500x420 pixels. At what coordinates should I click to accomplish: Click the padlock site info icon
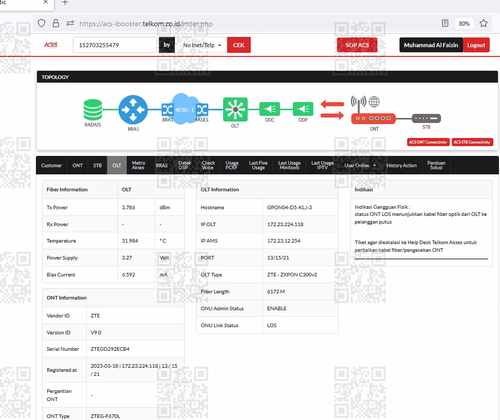coord(56,23)
